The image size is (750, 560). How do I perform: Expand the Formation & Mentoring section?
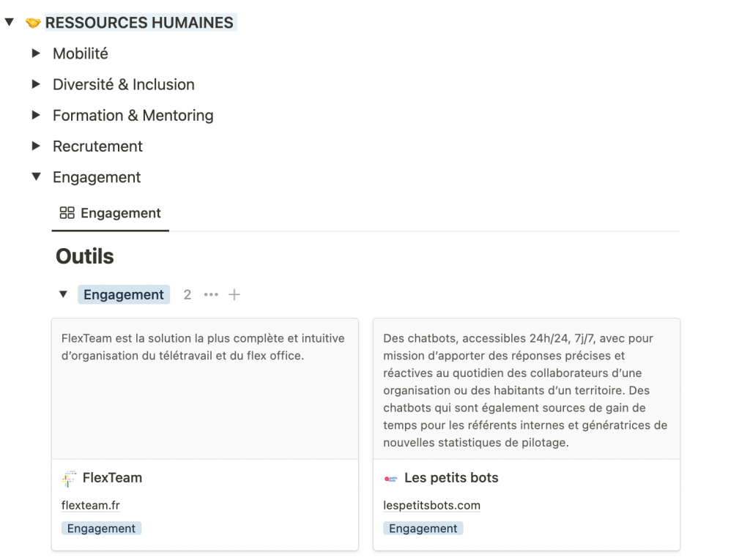coord(35,115)
